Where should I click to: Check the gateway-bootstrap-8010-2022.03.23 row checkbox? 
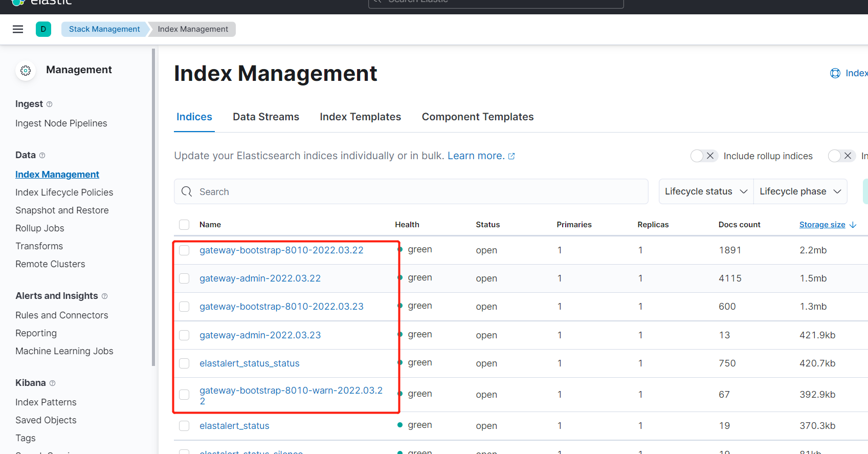(184, 307)
